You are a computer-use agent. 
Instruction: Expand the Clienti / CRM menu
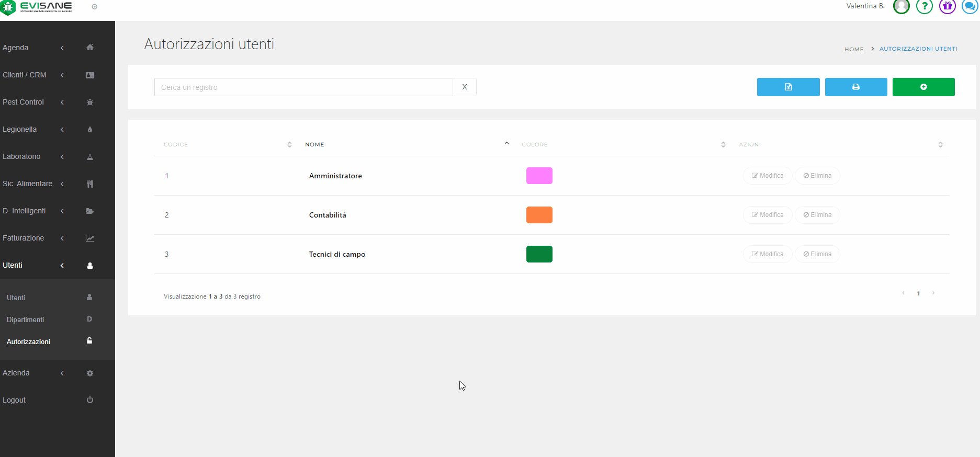coord(31,75)
